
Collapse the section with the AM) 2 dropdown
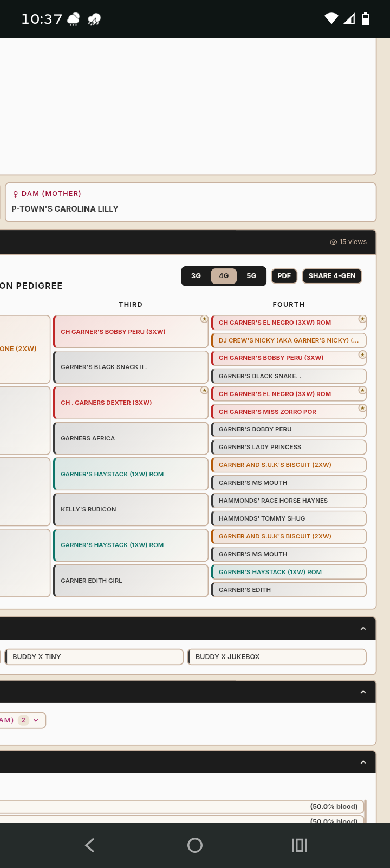click(363, 692)
